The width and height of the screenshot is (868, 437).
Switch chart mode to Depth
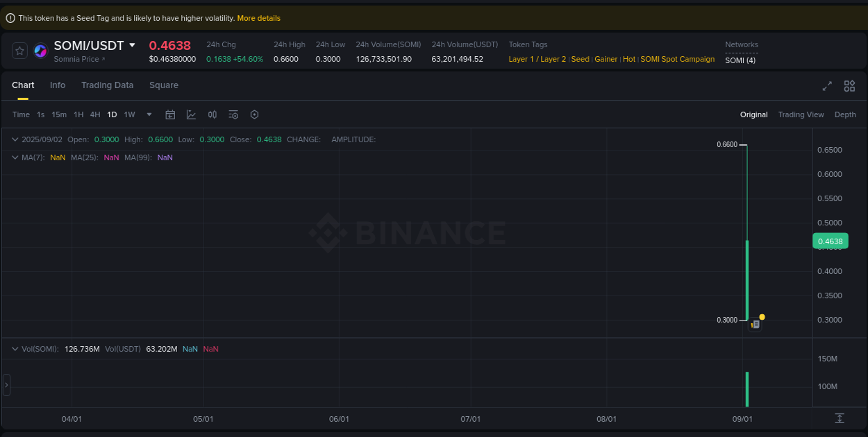click(845, 114)
